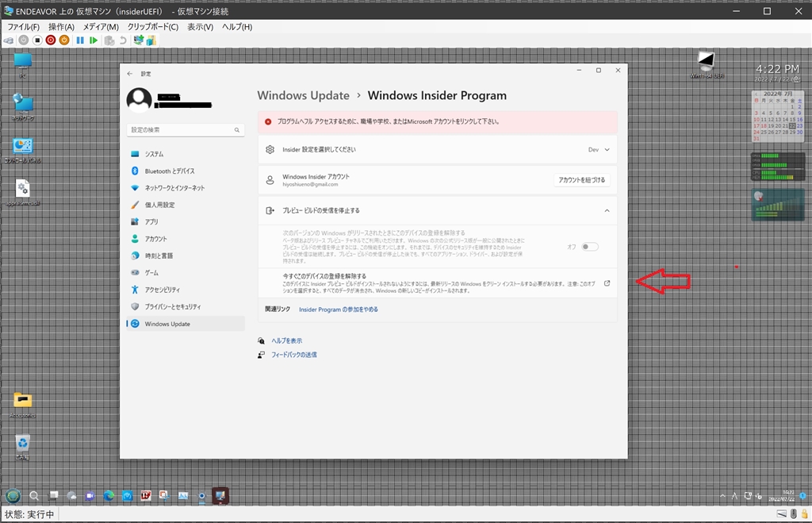Click the PC desktop icon
The width and height of the screenshot is (812, 523).
(22, 65)
